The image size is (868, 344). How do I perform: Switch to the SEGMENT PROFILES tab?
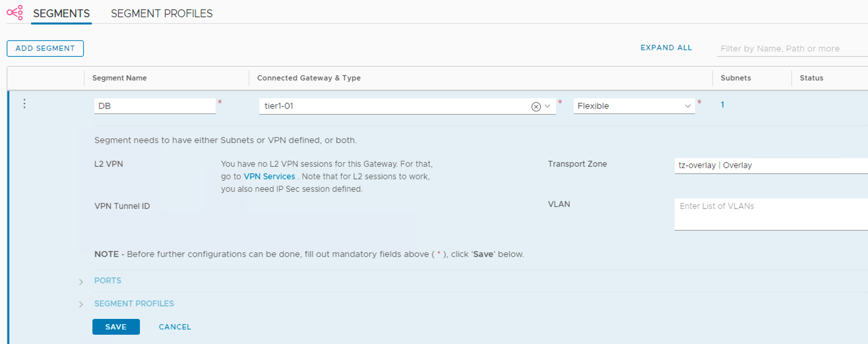161,14
